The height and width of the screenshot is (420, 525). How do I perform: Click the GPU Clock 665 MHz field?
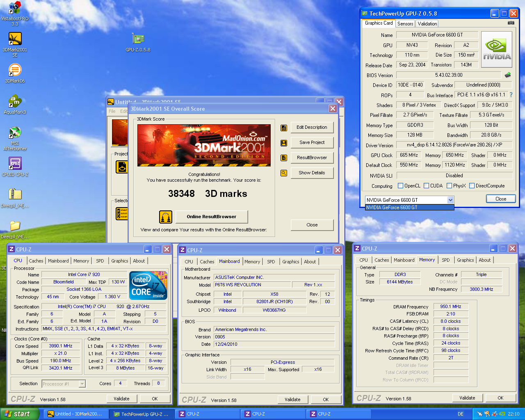(x=409, y=155)
